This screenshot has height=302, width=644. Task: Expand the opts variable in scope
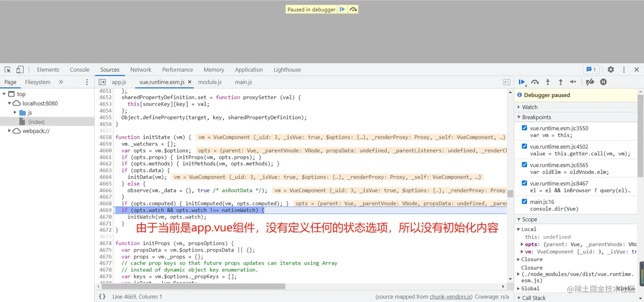coord(522,245)
